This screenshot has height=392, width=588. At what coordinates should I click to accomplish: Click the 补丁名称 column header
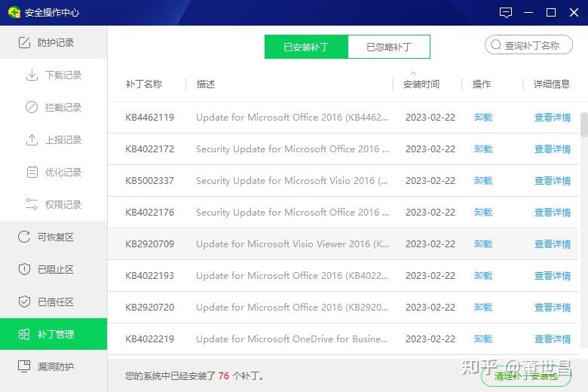pos(144,84)
